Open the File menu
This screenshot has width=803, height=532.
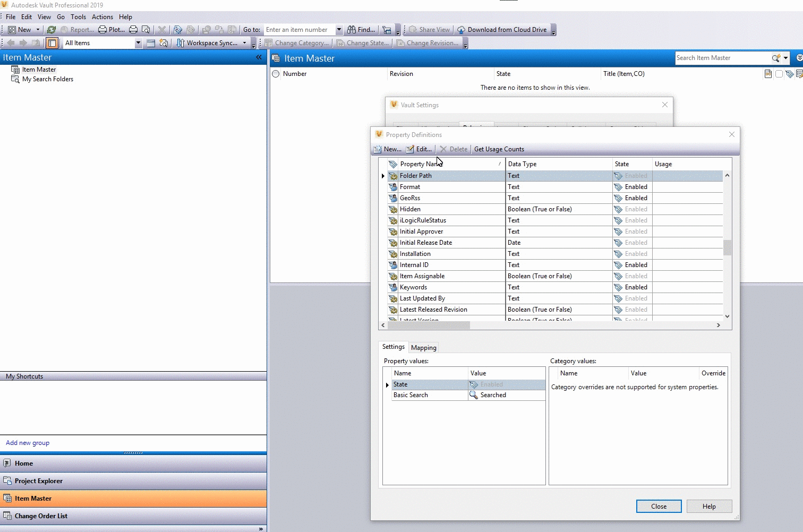(x=11, y=17)
